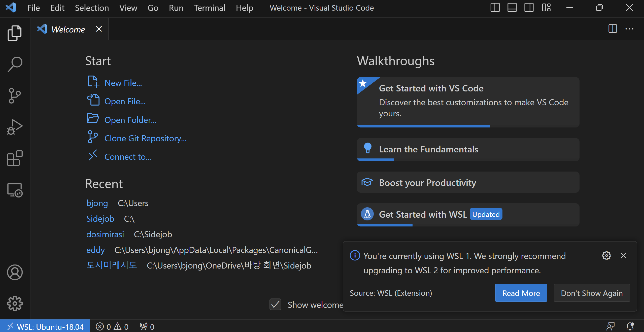Open the Explorer view in activity bar
The height and width of the screenshot is (332, 644).
point(15,33)
